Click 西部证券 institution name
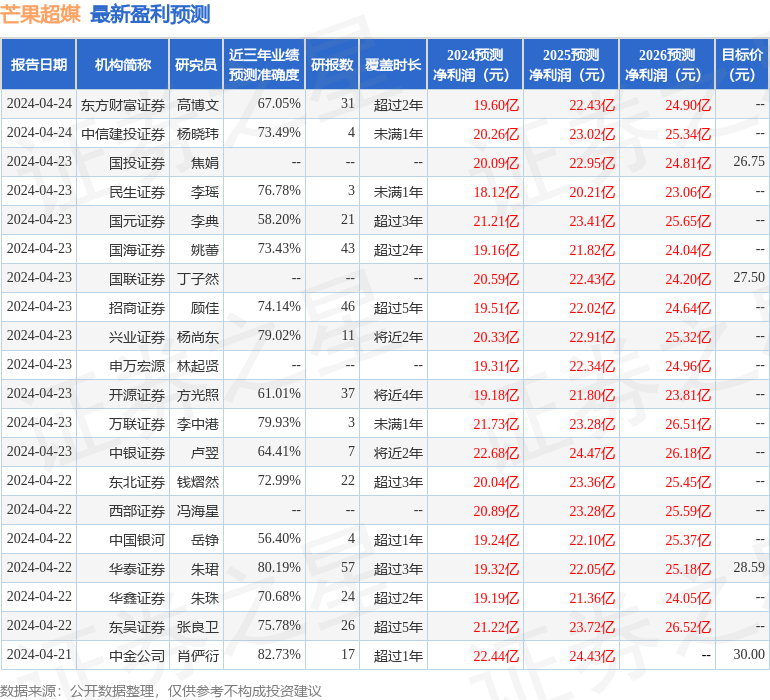 click(x=137, y=511)
